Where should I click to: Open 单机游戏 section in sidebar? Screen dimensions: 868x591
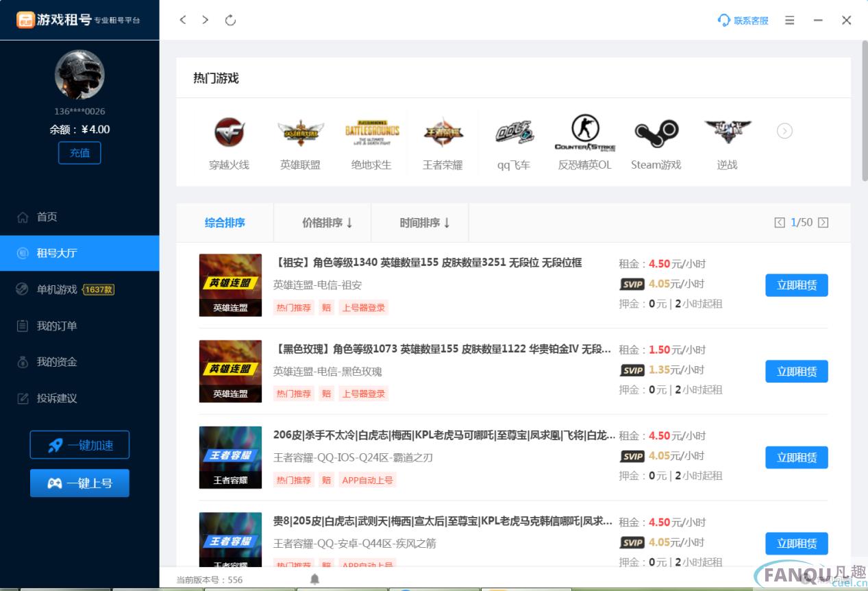[x=79, y=289]
